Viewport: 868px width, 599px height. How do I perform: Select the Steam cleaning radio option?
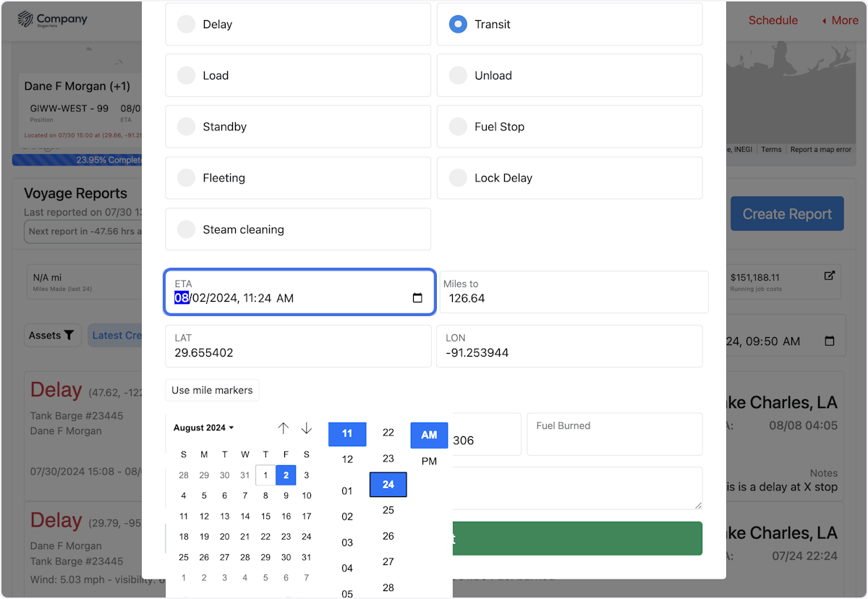187,229
